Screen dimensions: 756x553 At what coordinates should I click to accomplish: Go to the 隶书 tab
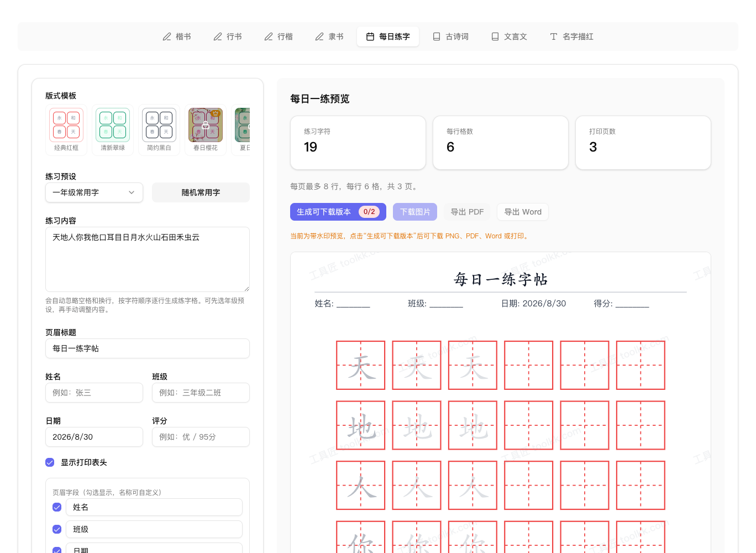point(329,36)
